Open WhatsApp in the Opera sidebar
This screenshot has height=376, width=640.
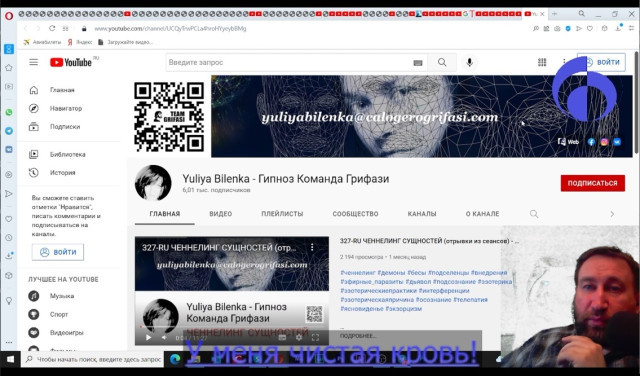[9, 112]
